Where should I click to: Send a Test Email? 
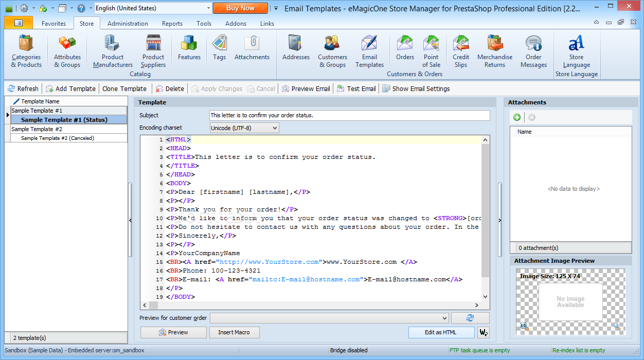[356, 88]
